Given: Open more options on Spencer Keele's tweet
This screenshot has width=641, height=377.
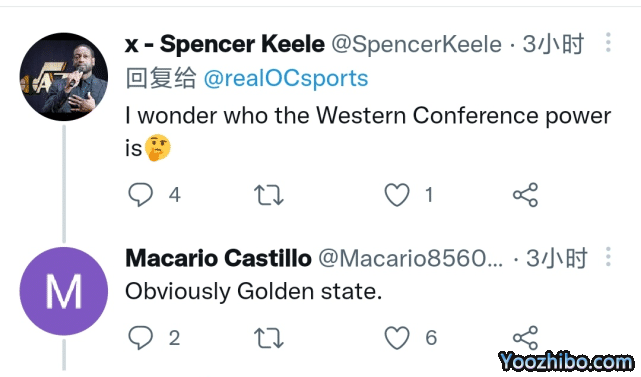Looking at the screenshot, I should click(608, 43).
